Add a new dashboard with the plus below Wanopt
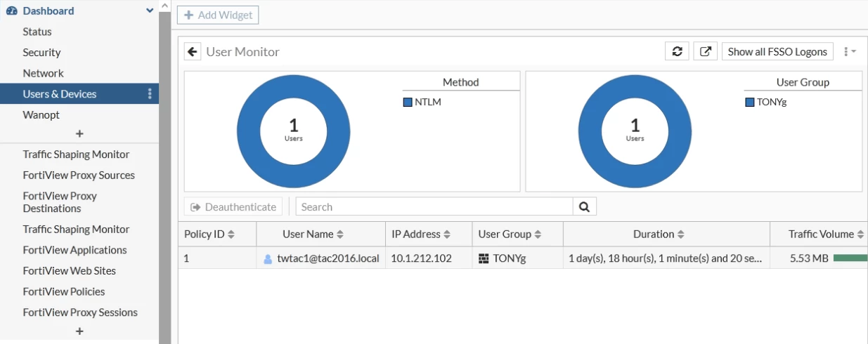Screen dimensions: 868x344 (x=79, y=133)
